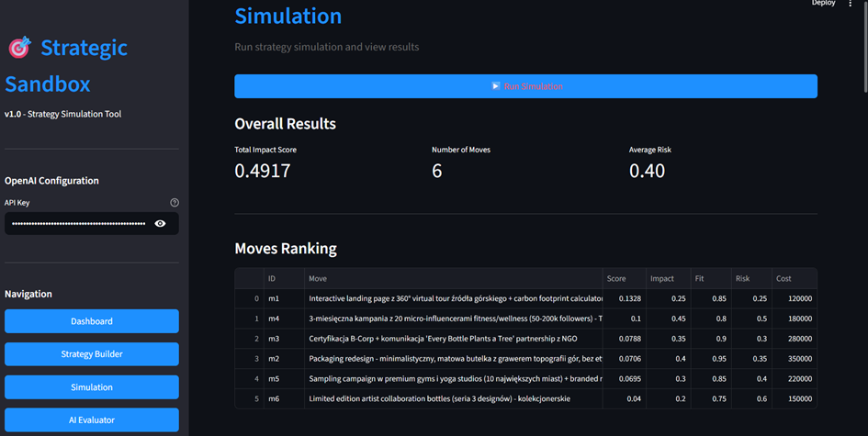
Task: Sort table by the Fit column header
Action: [x=711, y=278]
